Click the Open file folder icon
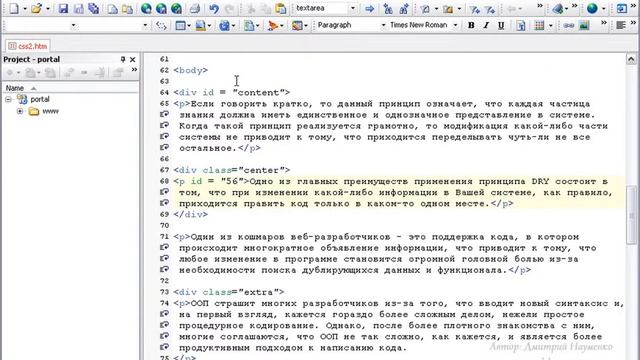Image resolution: width=640 pixels, height=360 pixels. pos(36,8)
